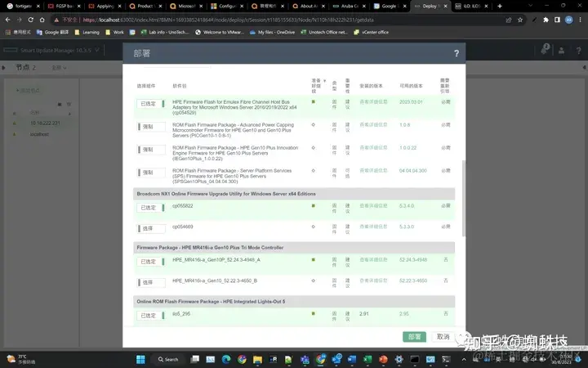Image resolution: width=588 pixels, height=368 pixels.
Task: Expand the left panel arrow beside 节点
Action: 4,68
